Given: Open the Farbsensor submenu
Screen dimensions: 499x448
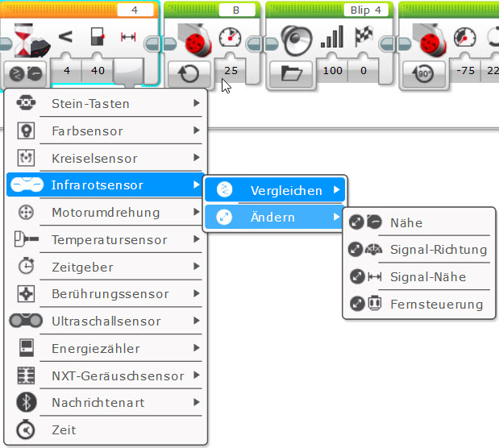Looking at the screenshot, I should pos(106,131).
